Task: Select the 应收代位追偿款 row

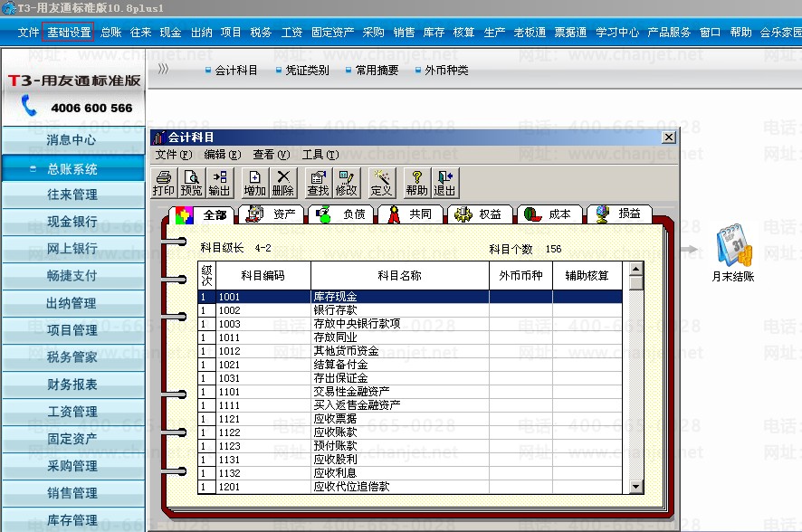Action: 410,487
